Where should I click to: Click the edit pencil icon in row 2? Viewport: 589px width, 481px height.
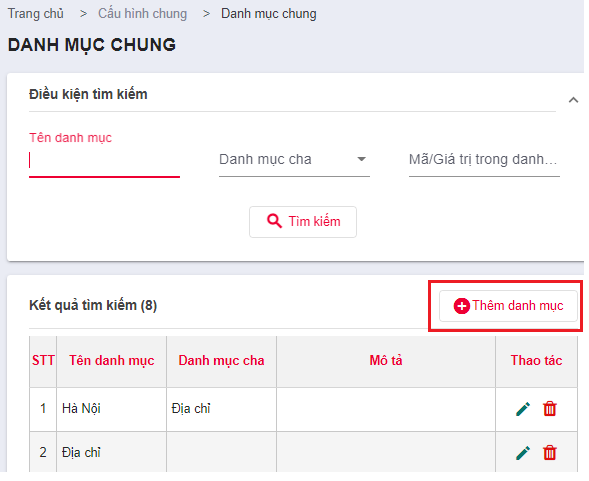(x=523, y=453)
